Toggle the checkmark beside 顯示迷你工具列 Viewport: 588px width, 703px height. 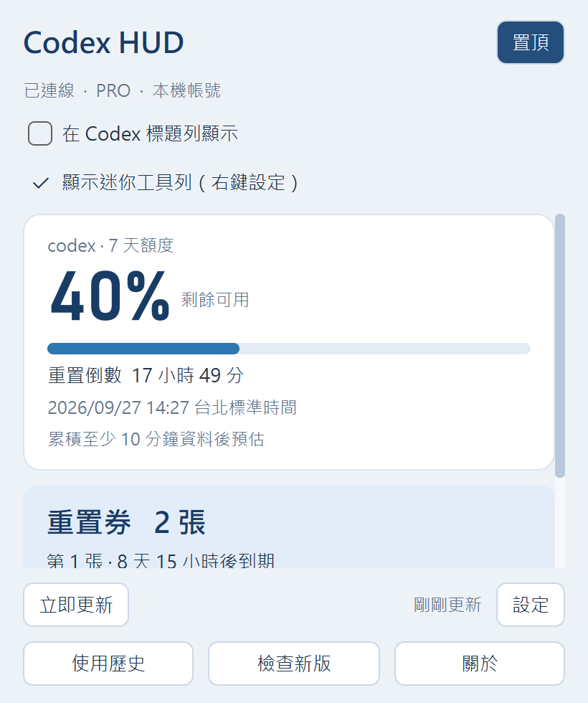[41, 183]
